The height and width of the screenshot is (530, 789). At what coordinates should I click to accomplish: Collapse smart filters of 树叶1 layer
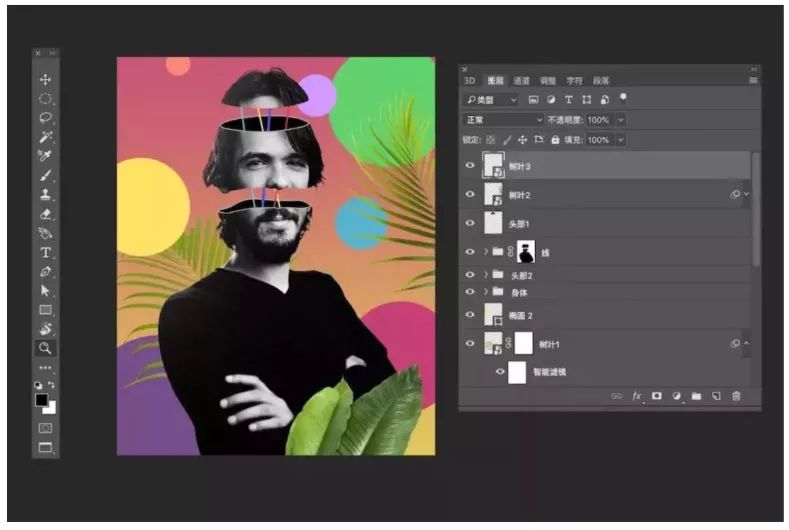pos(747,343)
